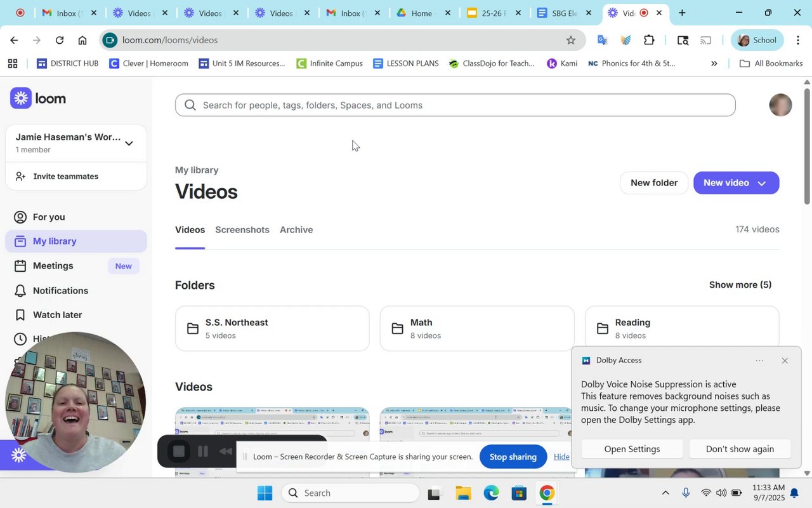Click the Show more (5) folders link
The image size is (812, 508).
pyautogui.click(x=740, y=285)
